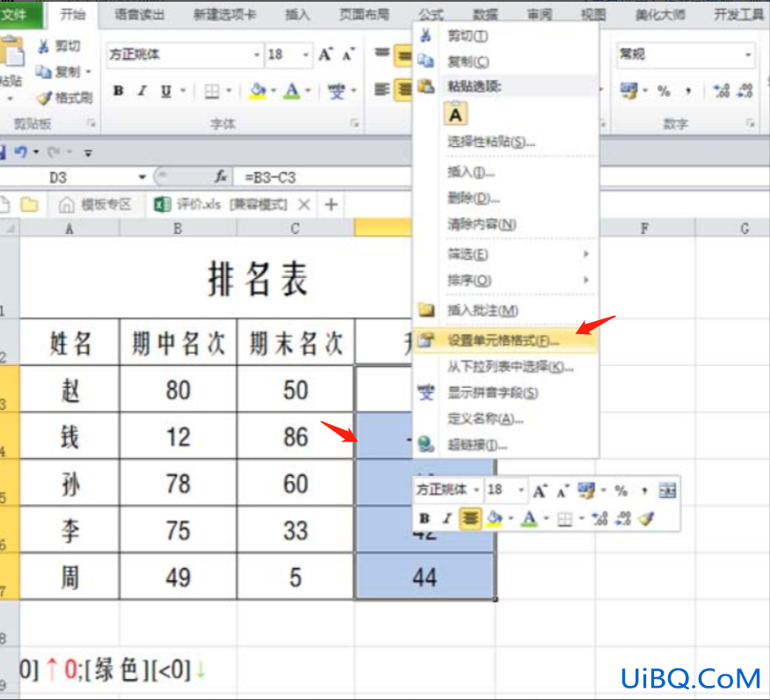770x700 pixels.
Task: Open the font name dropdown 方正姚体 in ribbon
Action: click(x=257, y=55)
